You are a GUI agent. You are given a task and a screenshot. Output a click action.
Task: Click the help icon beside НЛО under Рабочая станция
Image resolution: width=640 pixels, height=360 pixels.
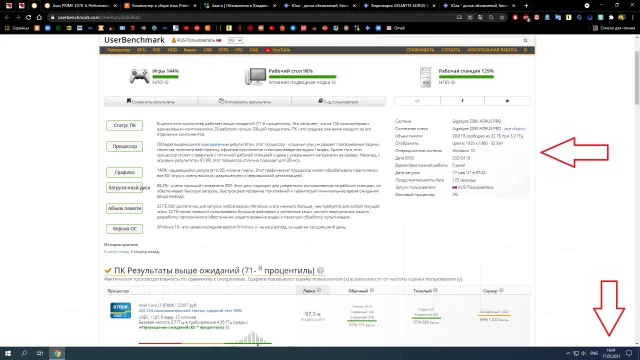(x=453, y=82)
